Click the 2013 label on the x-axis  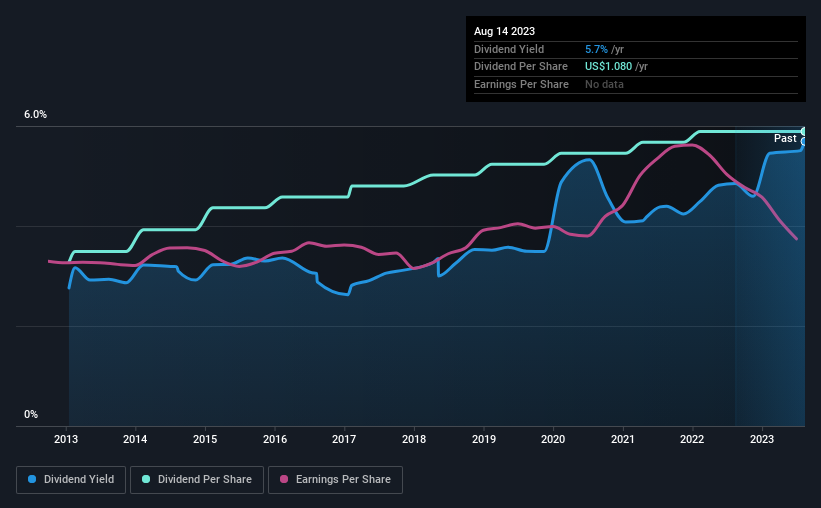pos(66,438)
